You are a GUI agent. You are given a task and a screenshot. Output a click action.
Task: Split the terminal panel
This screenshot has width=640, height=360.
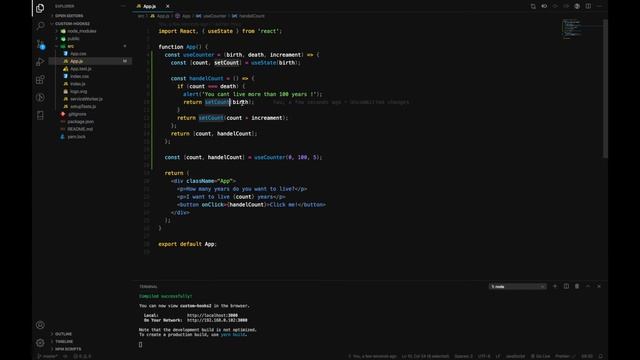[x=566, y=287]
